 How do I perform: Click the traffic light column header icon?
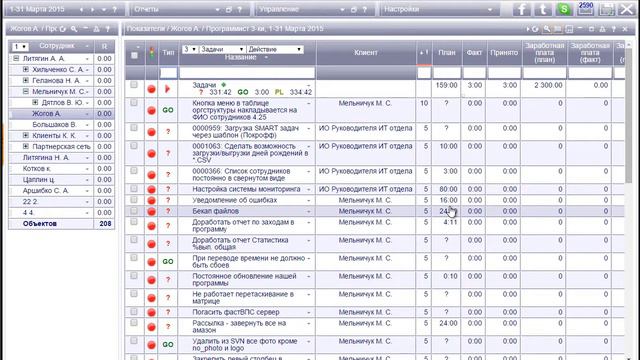[x=152, y=53]
